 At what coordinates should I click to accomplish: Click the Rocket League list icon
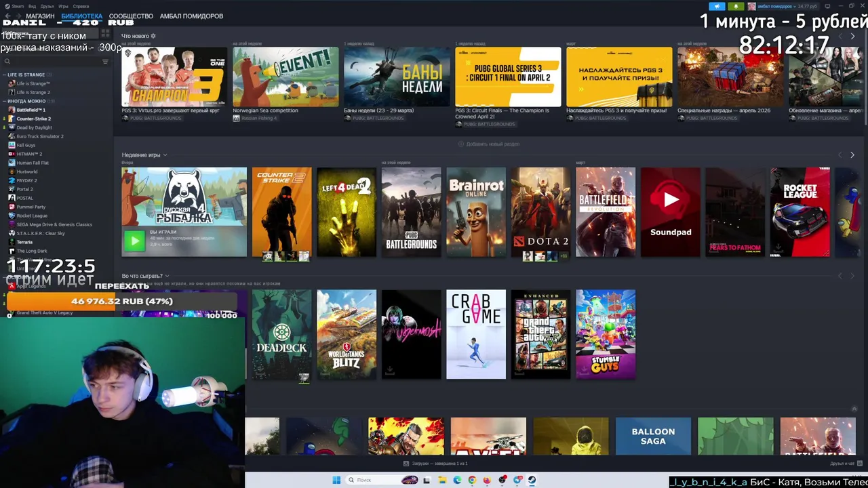[x=12, y=216]
